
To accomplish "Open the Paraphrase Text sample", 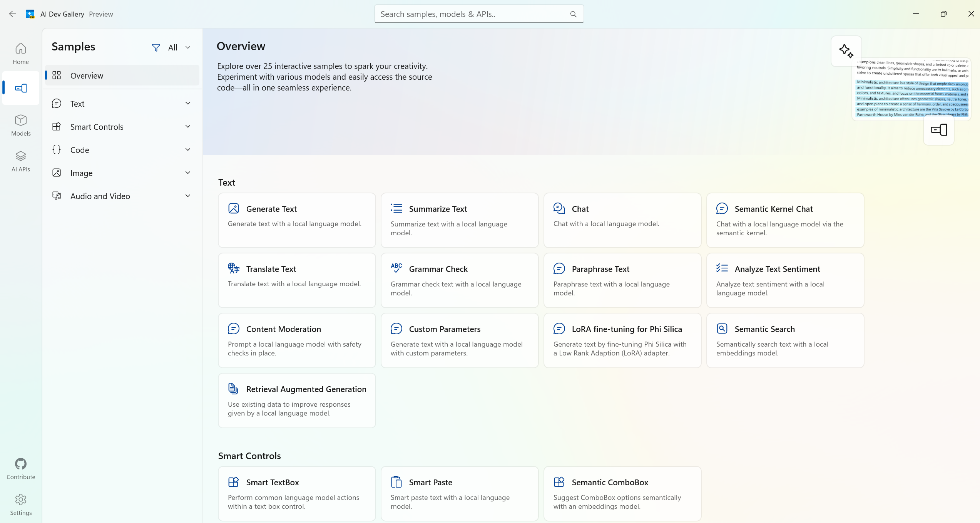I will tap(622, 280).
